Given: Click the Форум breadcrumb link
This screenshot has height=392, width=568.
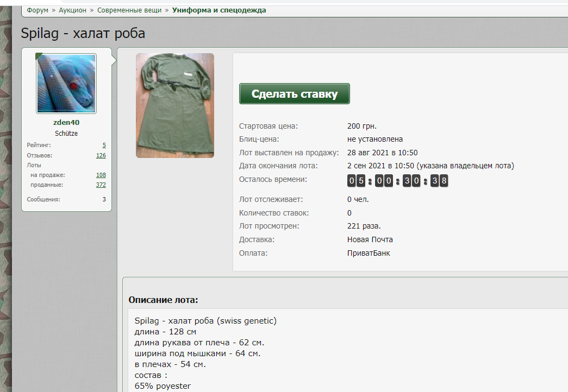Looking at the screenshot, I should 38,10.
